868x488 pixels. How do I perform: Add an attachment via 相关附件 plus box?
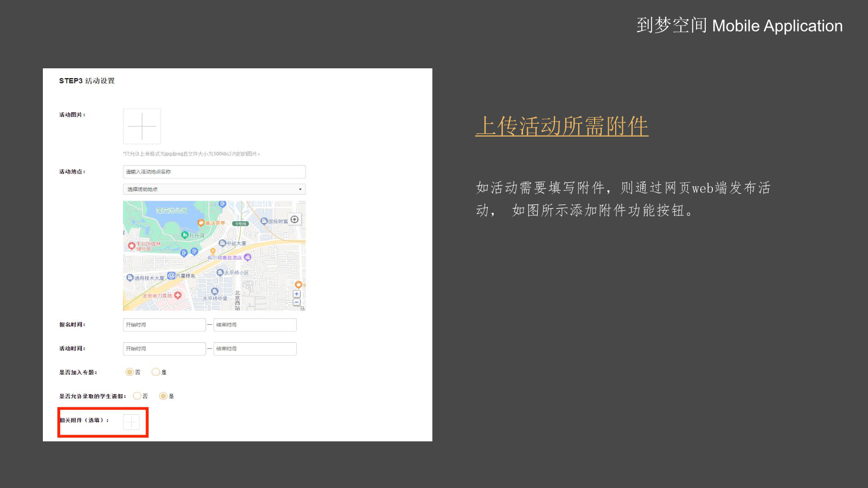pos(131,422)
